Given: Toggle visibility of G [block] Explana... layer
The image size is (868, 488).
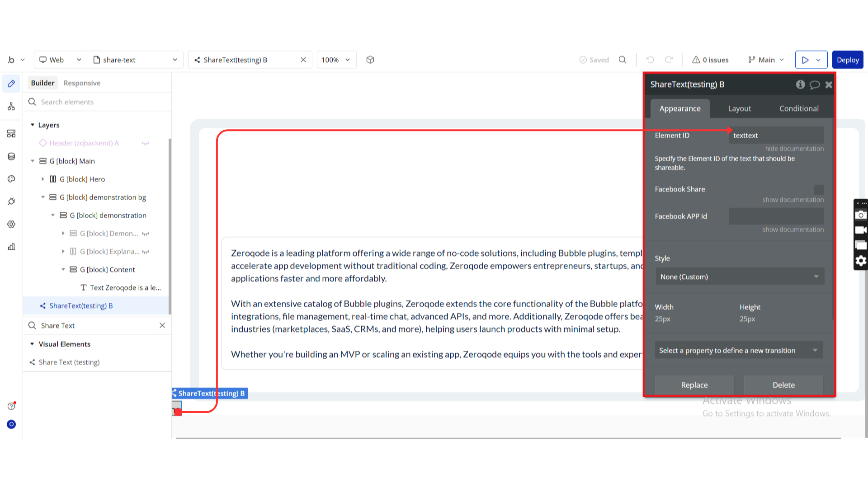Looking at the screenshot, I should point(146,252).
